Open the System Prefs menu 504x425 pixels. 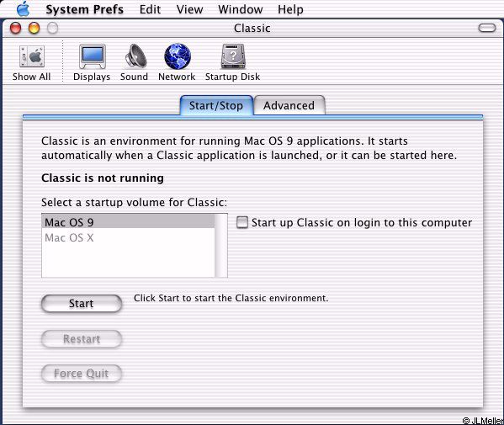pos(84,9)
